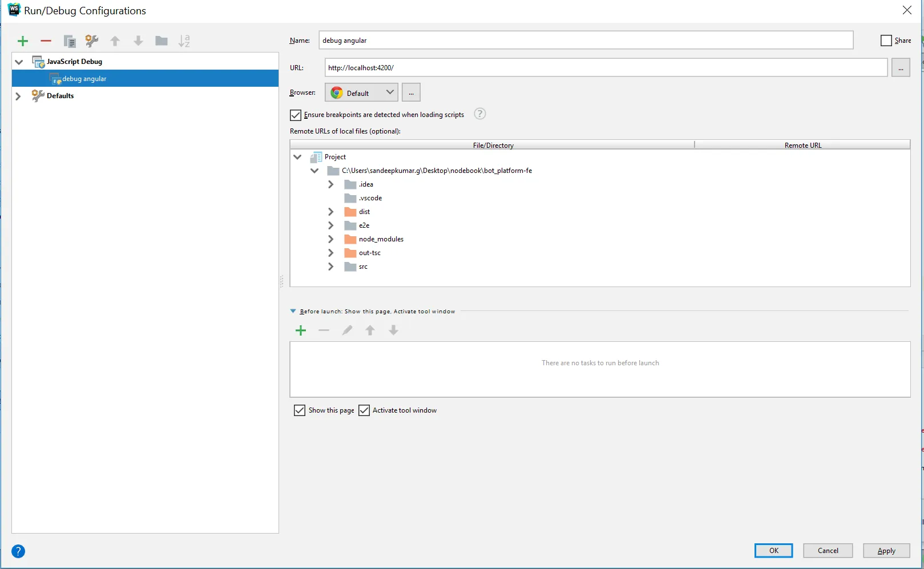Move before launch task up
Viewport: 924px width, 569px height.
tap(370, 330)
